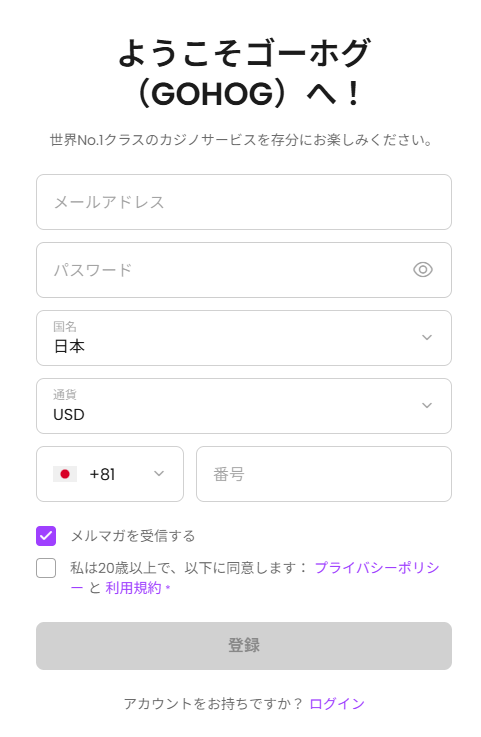Open the 通貨 currency dropdown showing USD

pyautogui.click(x=244, y=406)
